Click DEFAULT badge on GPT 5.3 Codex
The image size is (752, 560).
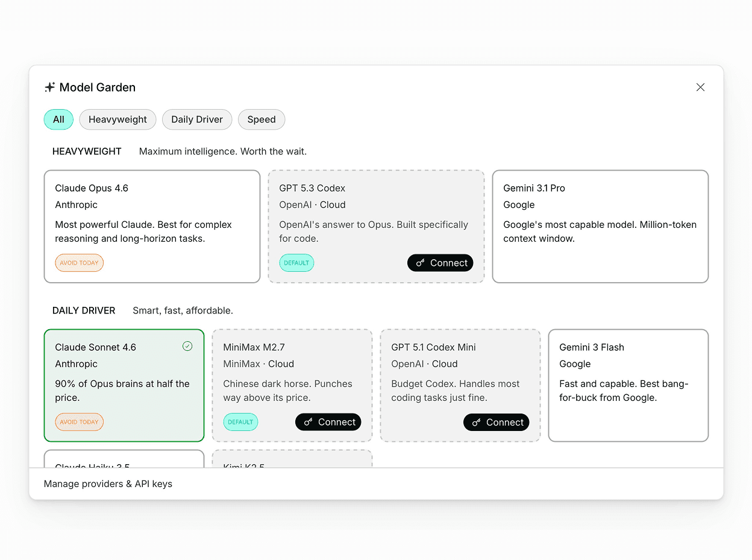[x=296, y=263]
